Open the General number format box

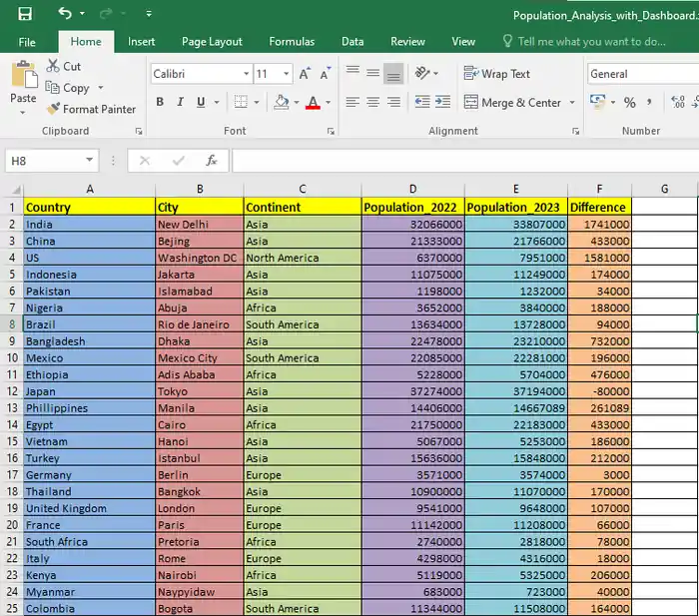pos(643,74)
